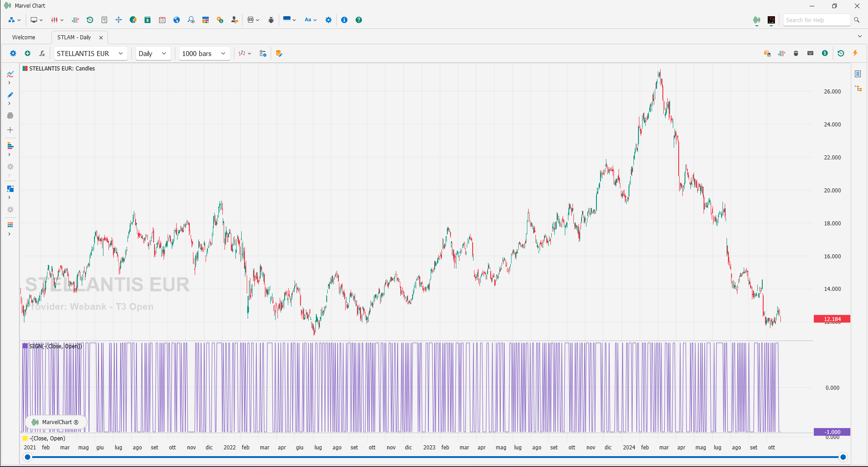Select the STLAM - Daily tab
This screenshot has width=868, height=467.
click(74, 37)
